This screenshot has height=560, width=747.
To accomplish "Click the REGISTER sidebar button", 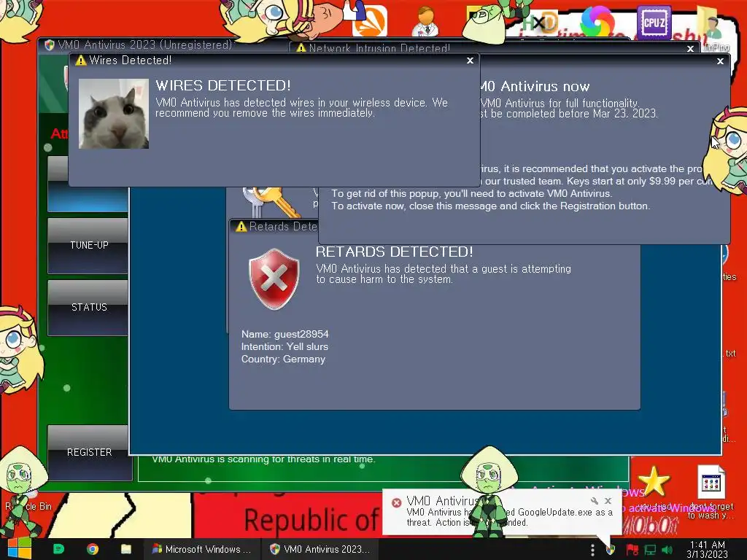I will [89, 452].
